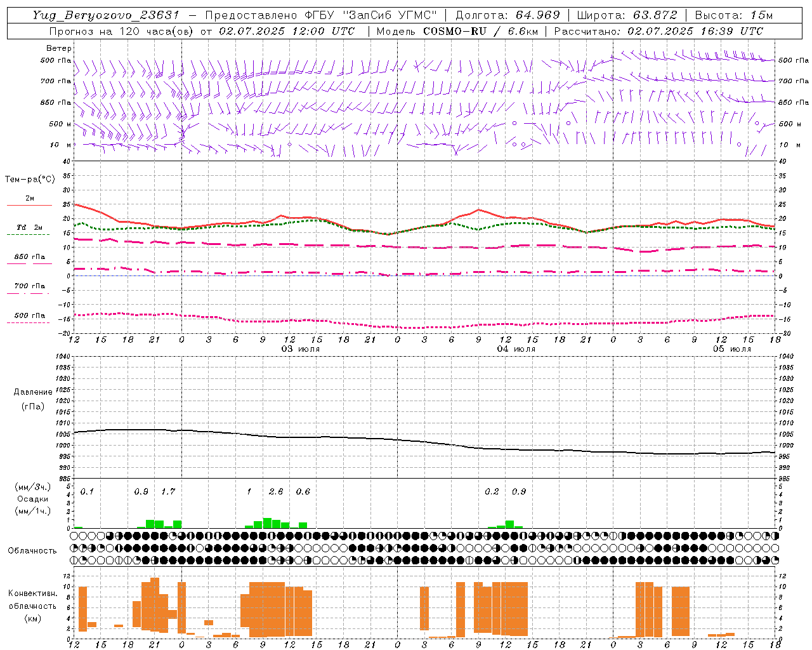
Task: Click the Ветер wind panel label
Action: click(59, 48)
